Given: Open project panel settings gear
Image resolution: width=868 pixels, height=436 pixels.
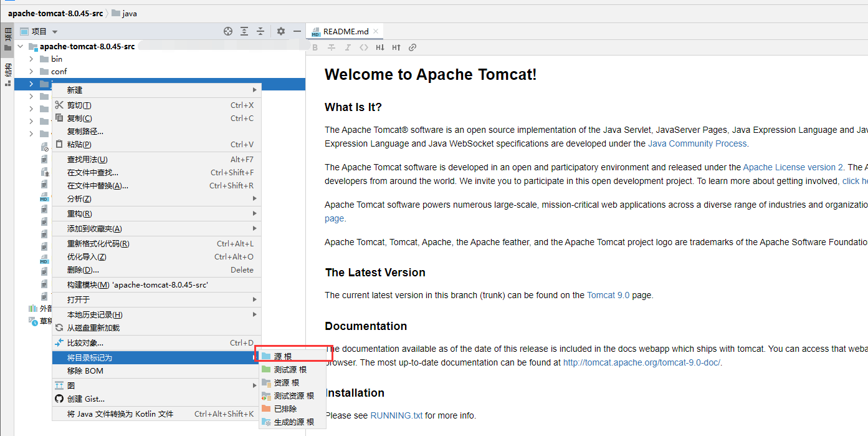Looking at the screenshot, I should 281,31.
